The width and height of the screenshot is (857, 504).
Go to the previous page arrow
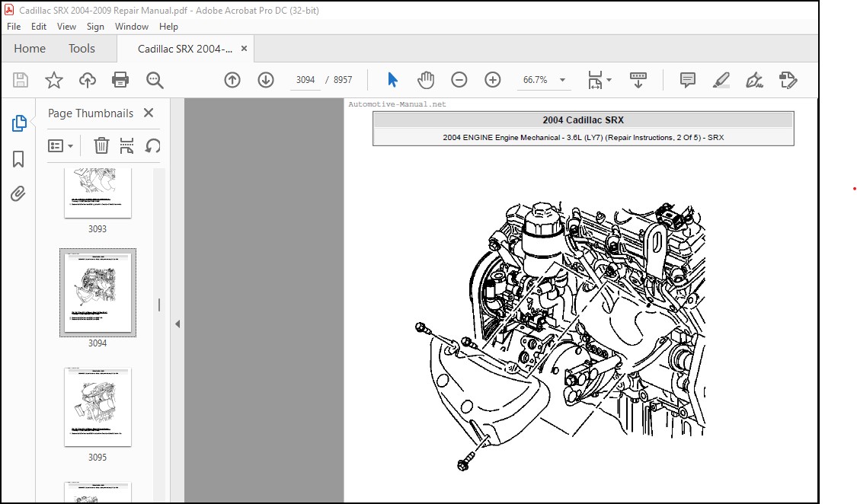pyautogui.click(x=232, y=80)
